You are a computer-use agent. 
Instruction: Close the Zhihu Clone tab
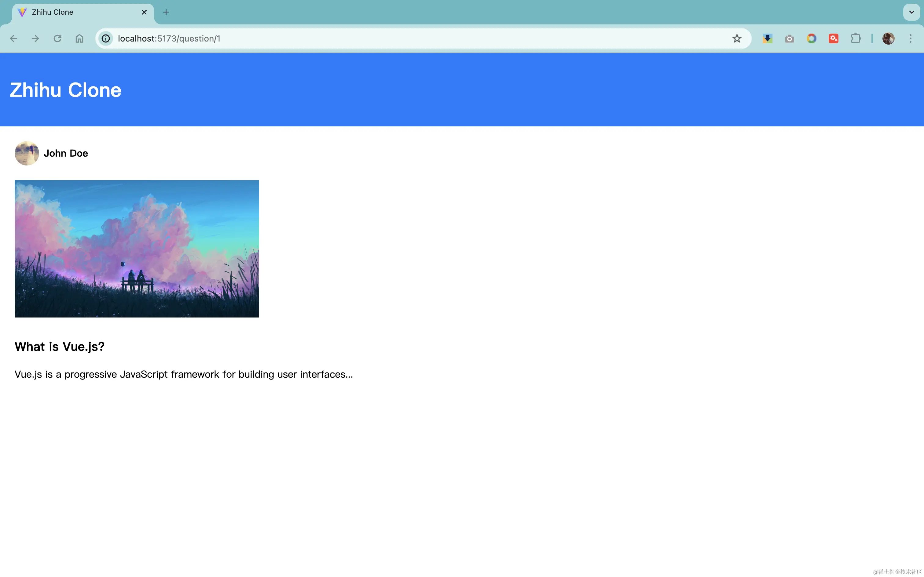[144, 12]
